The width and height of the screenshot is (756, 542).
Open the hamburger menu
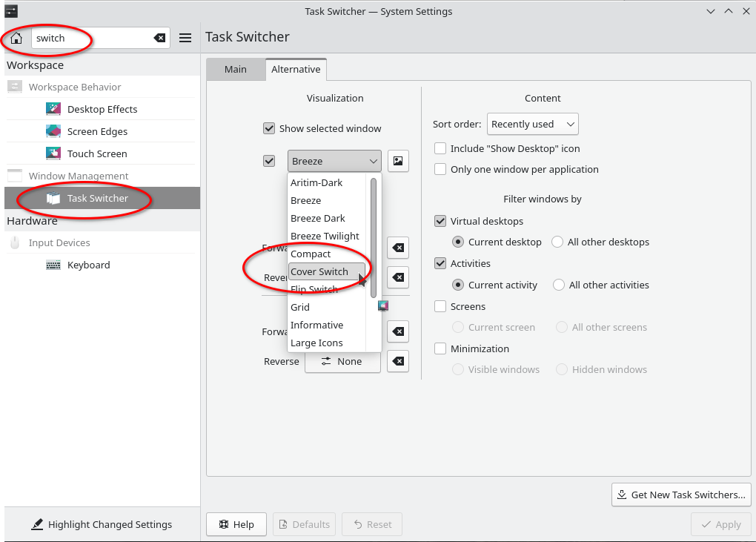coord(185,38)
